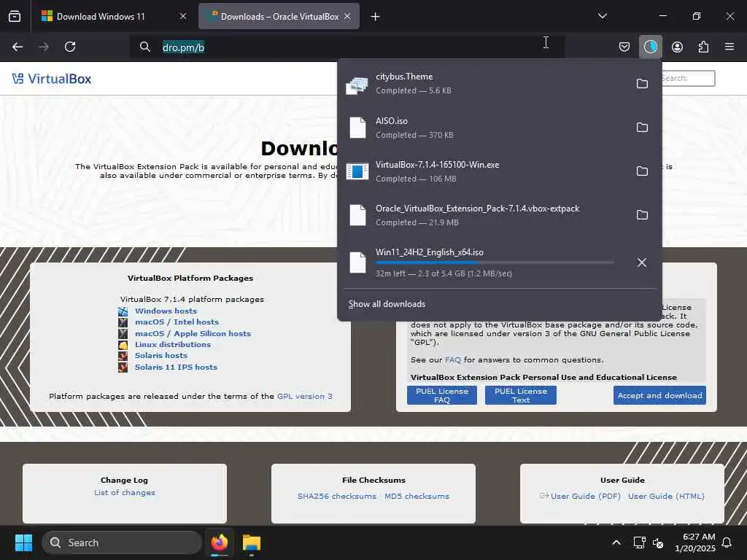Open the AISO.iso download entry

(499, 128)
